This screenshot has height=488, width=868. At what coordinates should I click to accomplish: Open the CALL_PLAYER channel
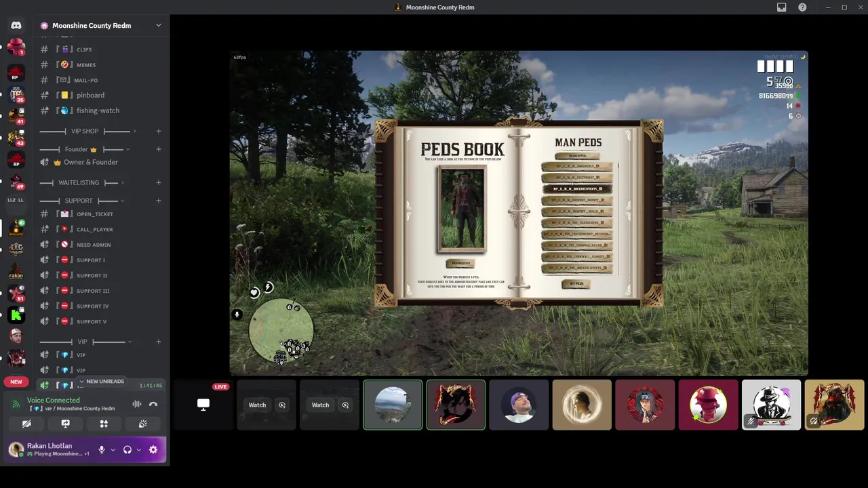102,229
